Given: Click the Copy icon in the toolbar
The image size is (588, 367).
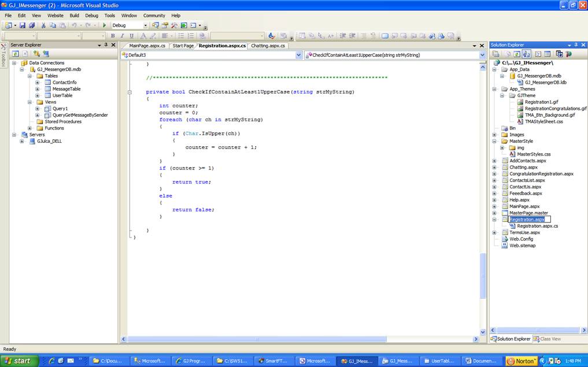Looking at the screenshot, I should [x=53, y=25].
